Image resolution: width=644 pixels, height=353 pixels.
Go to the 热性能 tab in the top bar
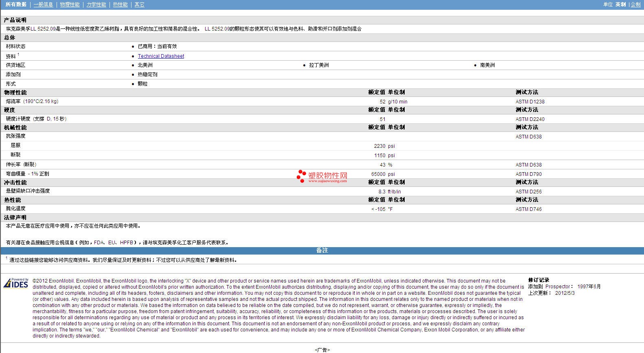120,4
